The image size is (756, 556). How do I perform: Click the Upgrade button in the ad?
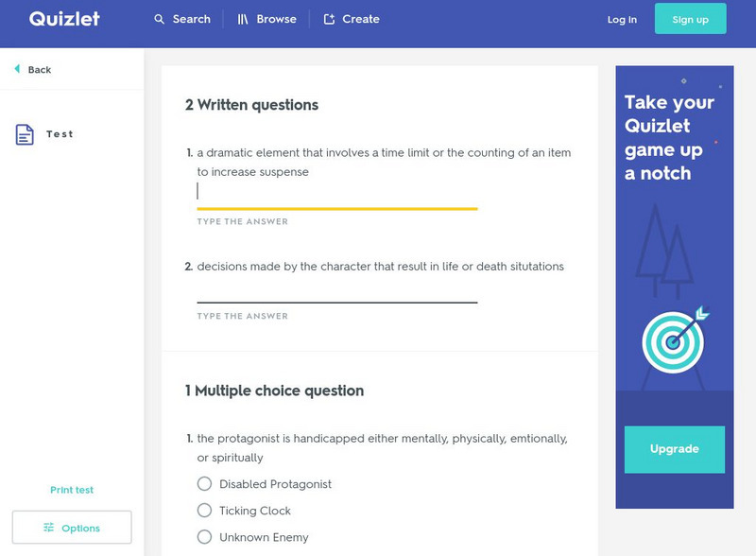pos(674,449)
